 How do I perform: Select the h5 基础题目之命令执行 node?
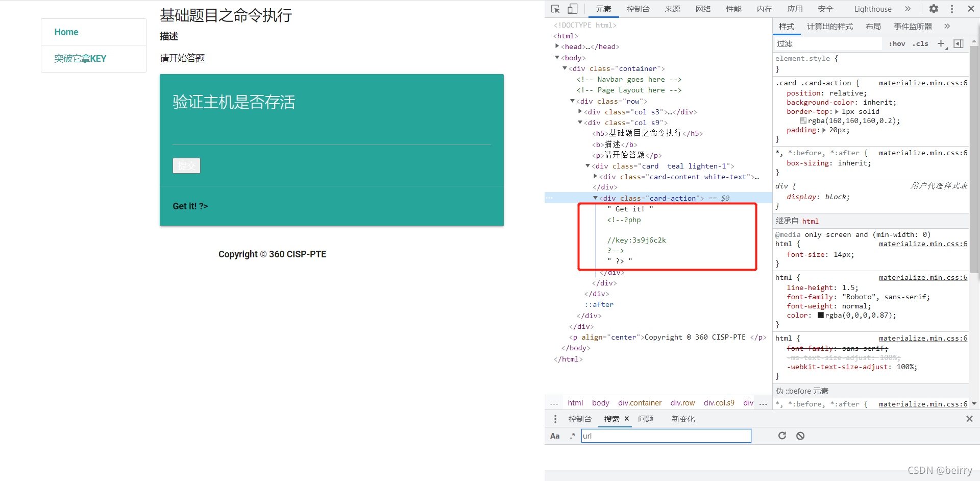click(647, 133)
